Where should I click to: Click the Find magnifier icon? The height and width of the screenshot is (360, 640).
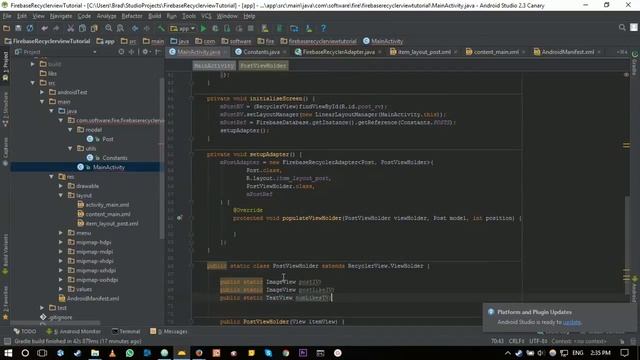[x=109, y=28]
